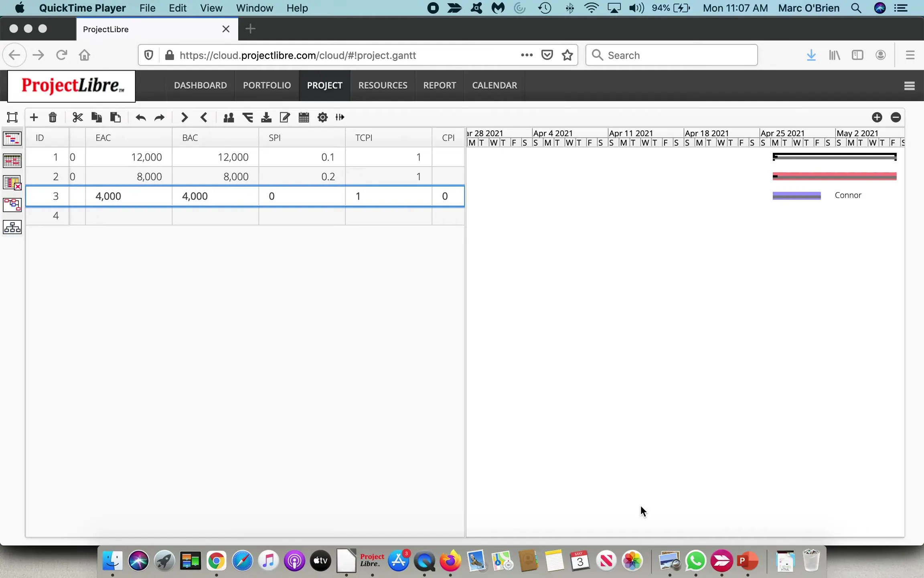The image size is (924, 578).
Task: Click the download/save project icon
Action: point(266,117)
